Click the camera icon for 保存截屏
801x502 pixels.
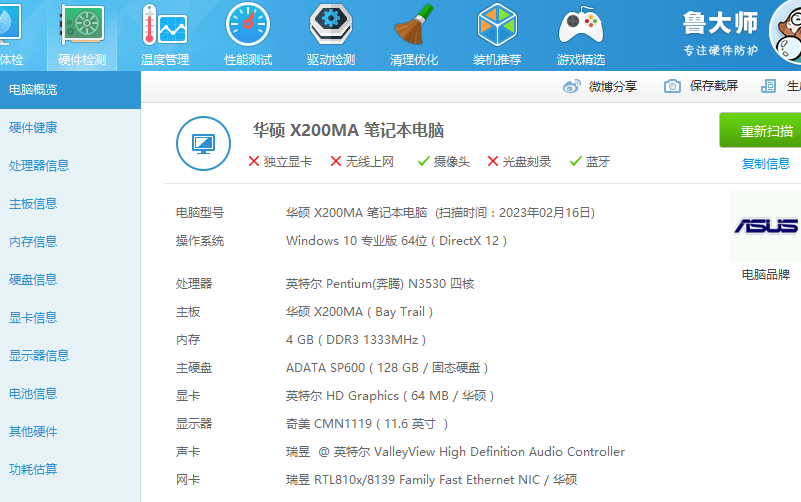click(672, 86)
